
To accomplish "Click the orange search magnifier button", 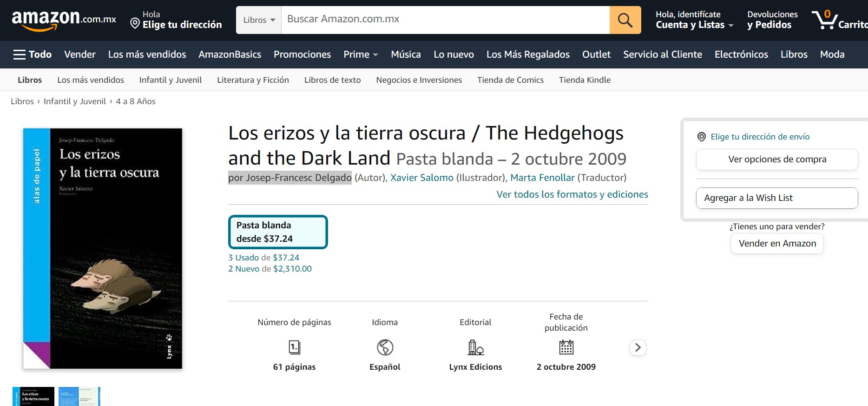I will (625, 20).
